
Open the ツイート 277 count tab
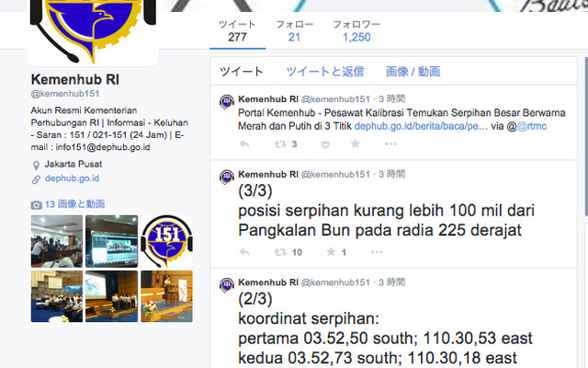coord(237,30)
